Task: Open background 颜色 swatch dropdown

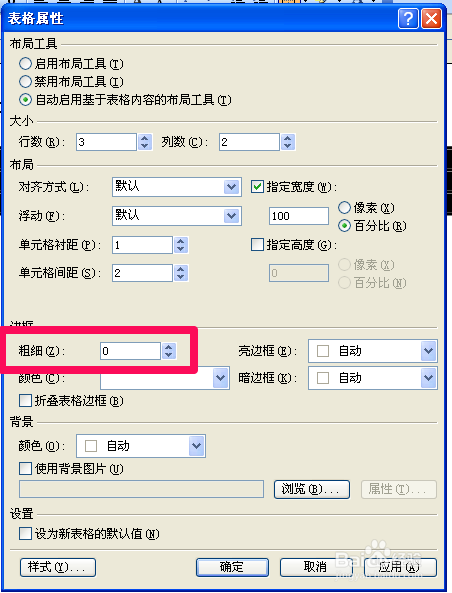Action: click(141, 446)
